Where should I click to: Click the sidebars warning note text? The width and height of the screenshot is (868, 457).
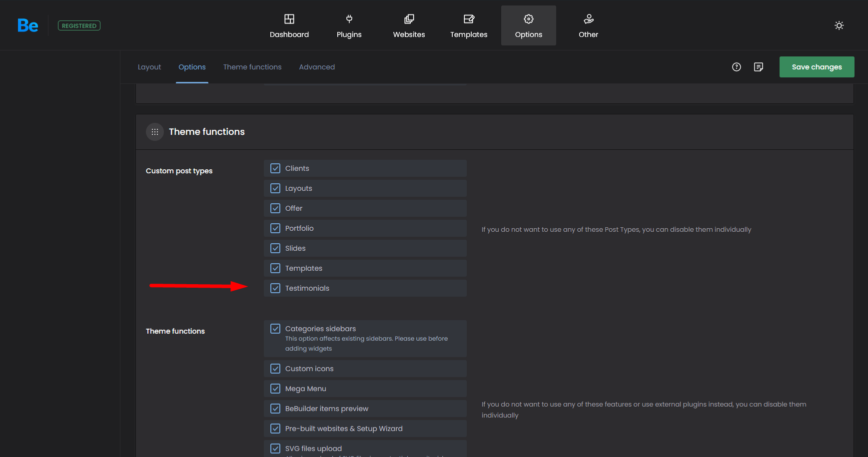pyautogui.click(x=366, y=344)
